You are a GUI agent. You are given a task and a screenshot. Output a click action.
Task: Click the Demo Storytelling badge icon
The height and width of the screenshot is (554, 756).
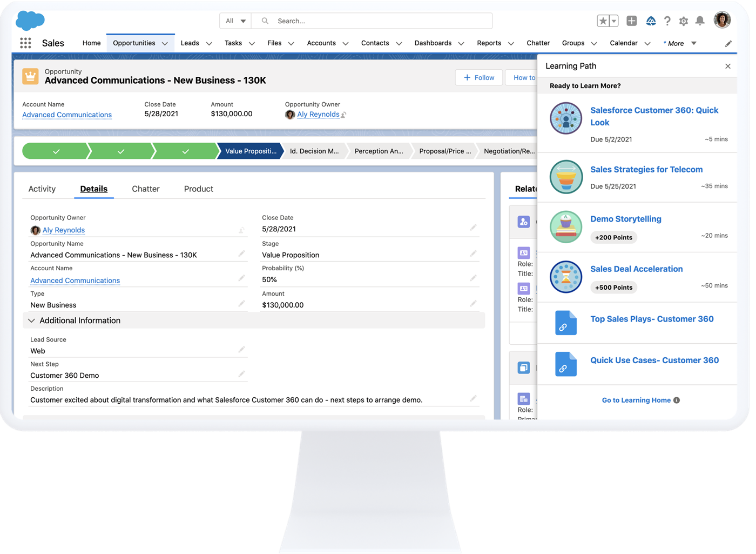click(566, 227)
